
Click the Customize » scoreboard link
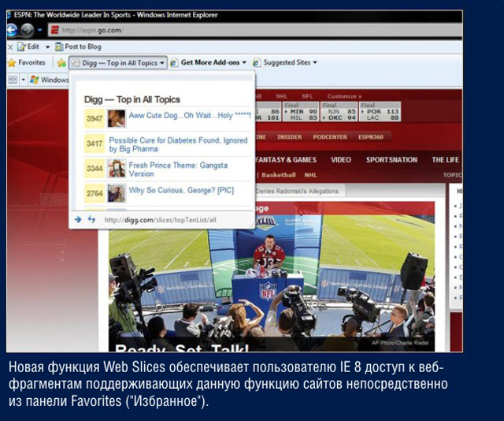tap(344, 96)
